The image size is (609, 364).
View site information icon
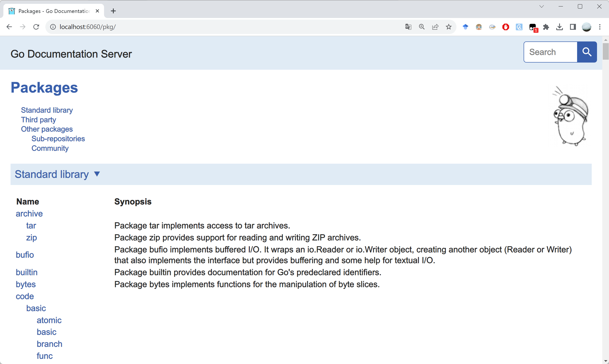click(53, 27)
